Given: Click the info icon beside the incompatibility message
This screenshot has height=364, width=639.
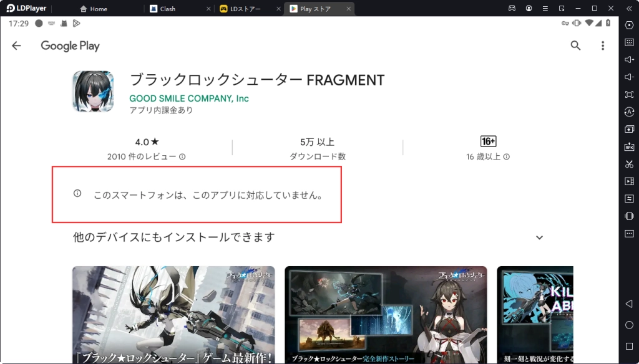Looking at the screenshot, I should (77, 193).
